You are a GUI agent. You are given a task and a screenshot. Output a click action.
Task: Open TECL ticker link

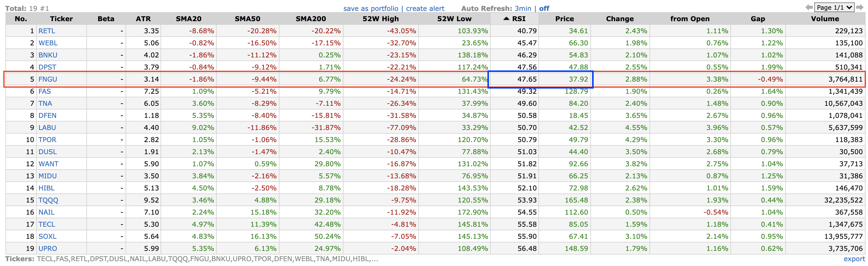pyautogui.click(x=46, y=225)
